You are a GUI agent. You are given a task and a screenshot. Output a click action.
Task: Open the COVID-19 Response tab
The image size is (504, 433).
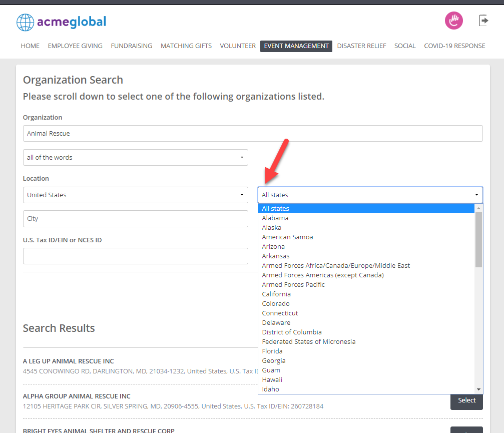(454, 46)
